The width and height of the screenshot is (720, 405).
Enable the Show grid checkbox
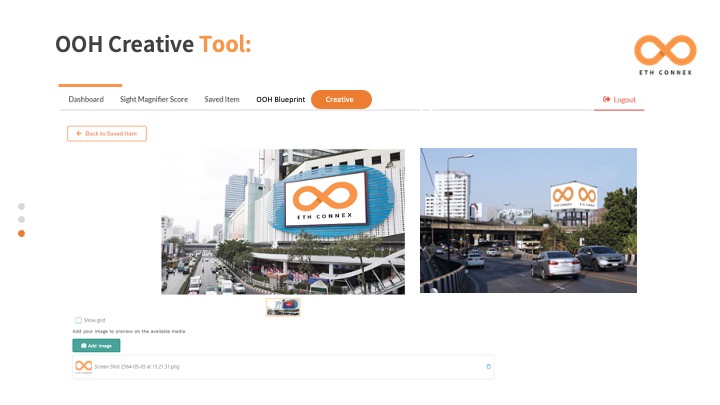point(79,320)
